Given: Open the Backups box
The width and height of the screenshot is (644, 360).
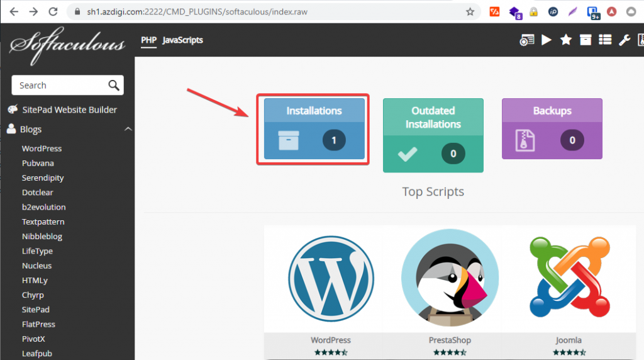Looking at the screenshot, I should pyautogui.click(x=552, y=128).
